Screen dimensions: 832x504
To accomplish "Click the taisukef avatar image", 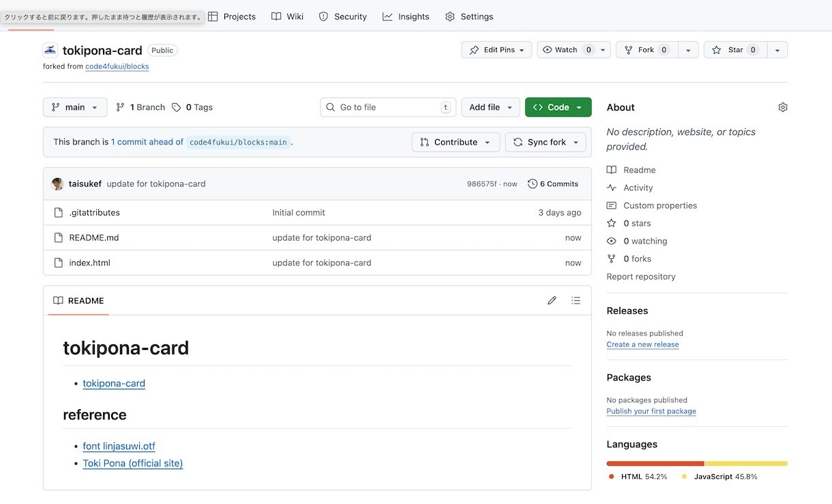I will (x=57, y=183).
